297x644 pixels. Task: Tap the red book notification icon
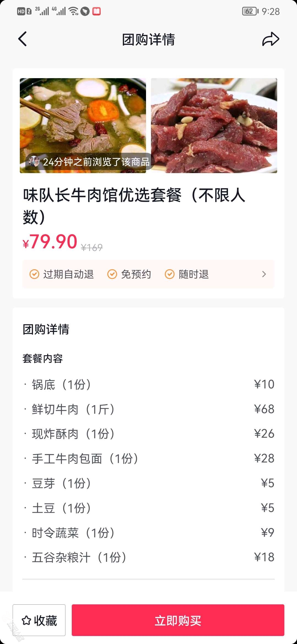click(x=97, y=11)
